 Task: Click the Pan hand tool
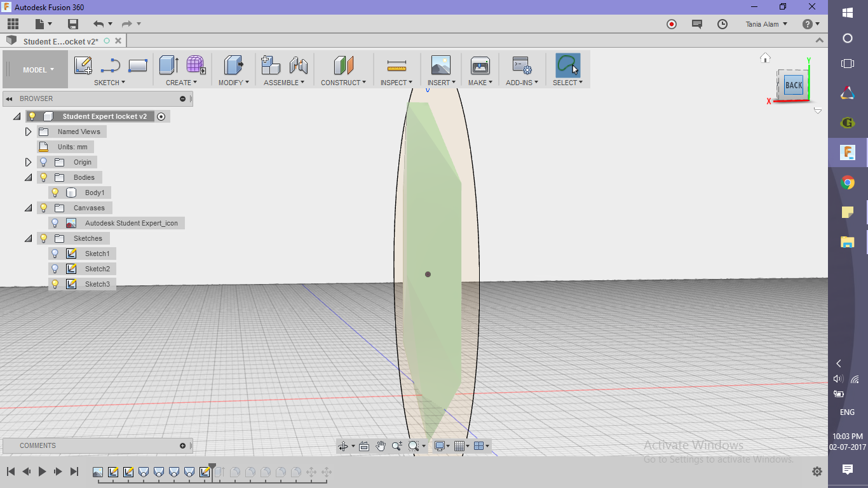pos(381,446)
